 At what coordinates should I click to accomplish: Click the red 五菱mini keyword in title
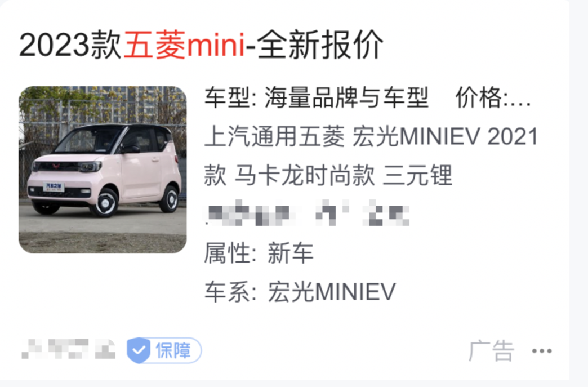(184, 46)
